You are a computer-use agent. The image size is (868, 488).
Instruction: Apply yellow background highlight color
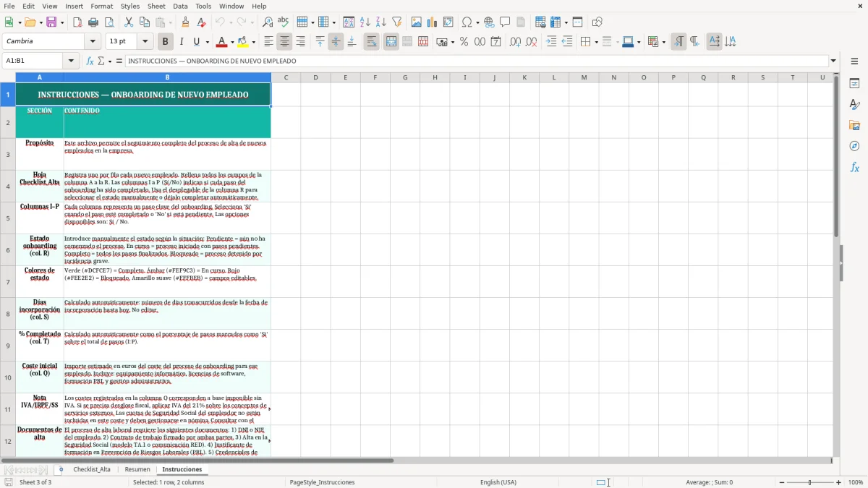(242, 42)
